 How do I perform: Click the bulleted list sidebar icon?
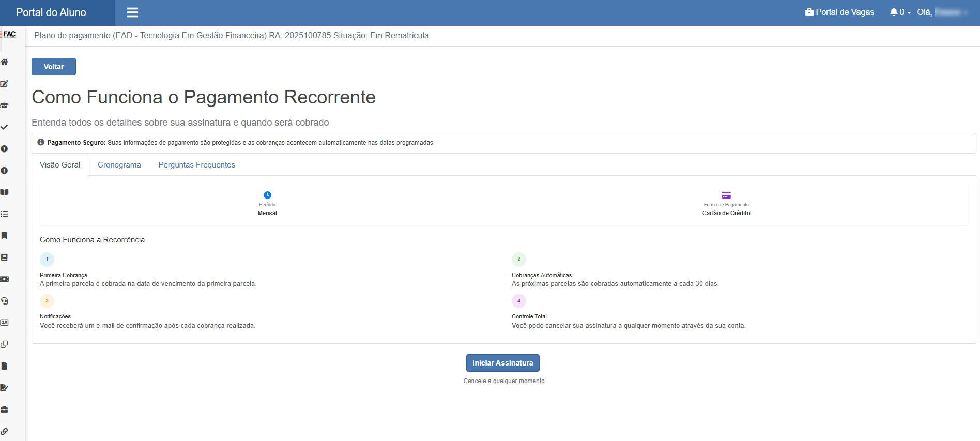click(5, 214)
